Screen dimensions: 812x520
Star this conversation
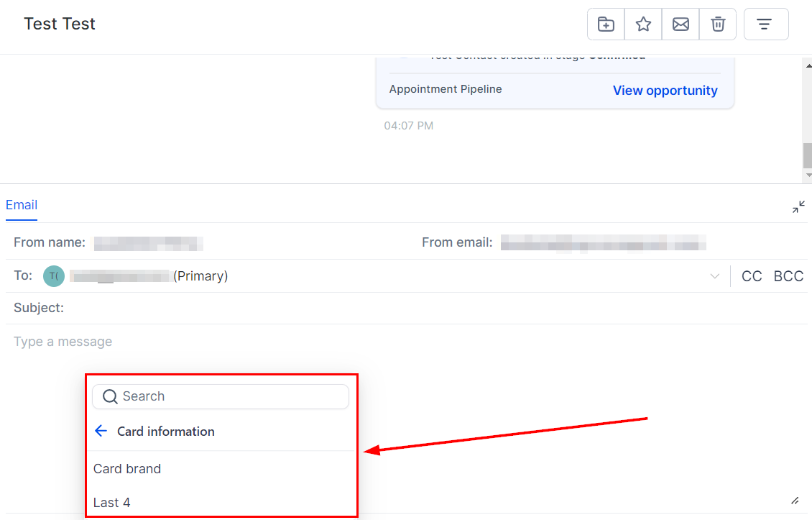pyautogui.click(x=643, y=24)
